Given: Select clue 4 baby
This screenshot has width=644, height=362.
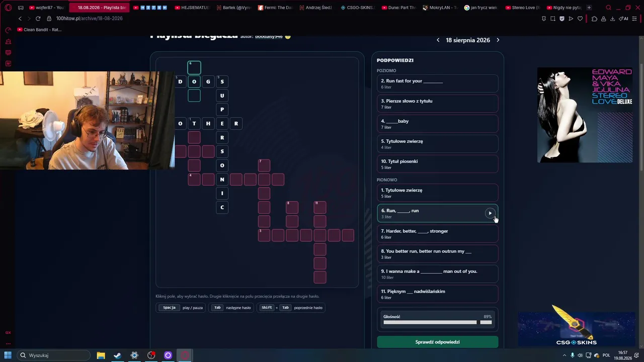Looking at the screenshot, I should point(438,124).
